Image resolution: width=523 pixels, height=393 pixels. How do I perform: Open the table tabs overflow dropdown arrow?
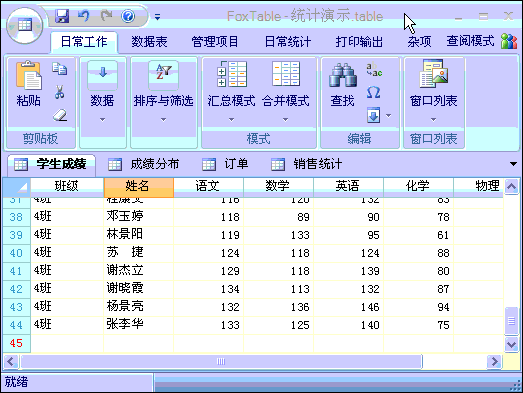[513, 164]
